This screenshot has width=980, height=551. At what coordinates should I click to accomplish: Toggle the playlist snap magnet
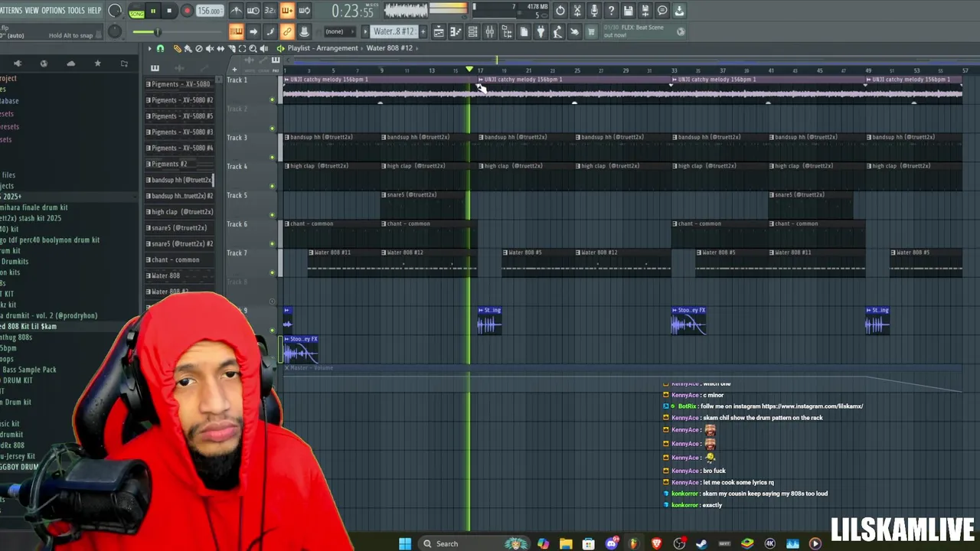click(160, 48)
